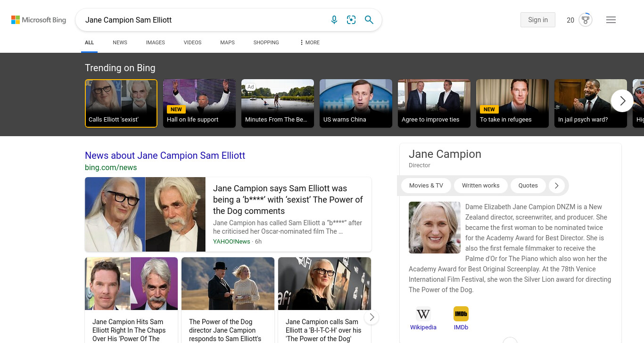
Task: Switch to the VIDEOS tab
Action: point(192,42)
